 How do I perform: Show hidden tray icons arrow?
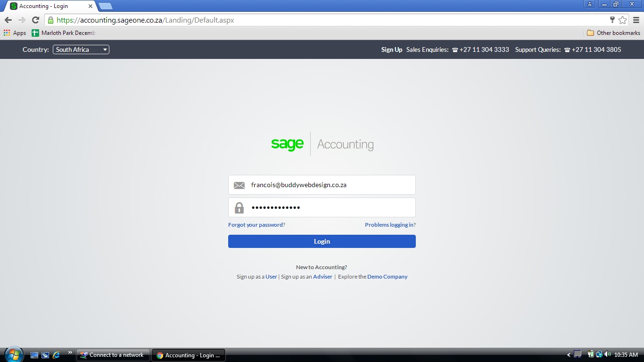[x=569, y=355]
